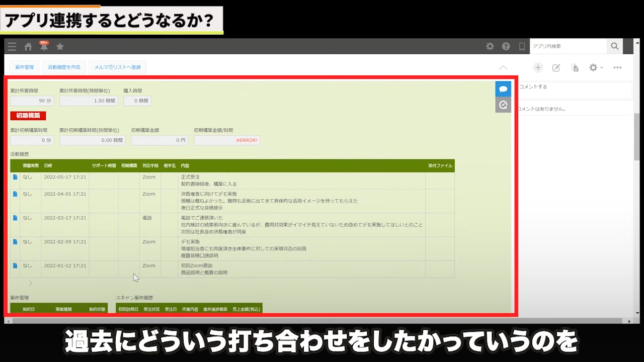Image resolution: width=644 pixels, height=362 pixels.
Task: Click the favorites star icon
Action: click(60, 47)
